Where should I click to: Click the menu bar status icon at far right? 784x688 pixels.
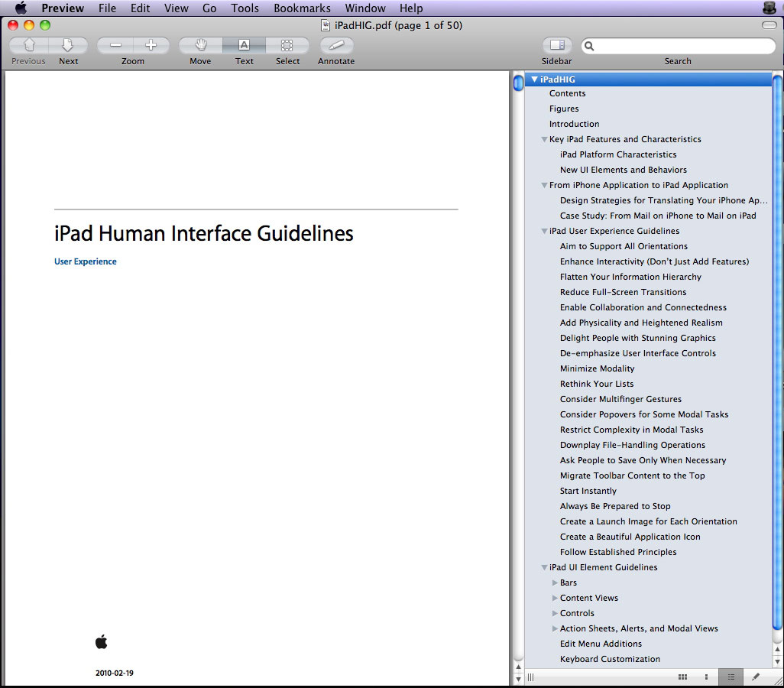(x=769, y=8)
